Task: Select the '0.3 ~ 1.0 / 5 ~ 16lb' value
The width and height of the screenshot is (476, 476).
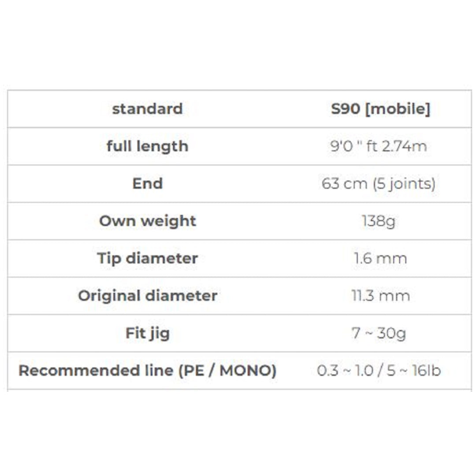Action: point(379,370)
